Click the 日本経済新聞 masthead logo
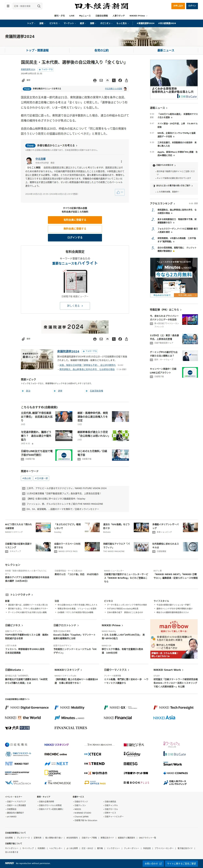Viewport: 203px width, 868px height. coord(101,6)
